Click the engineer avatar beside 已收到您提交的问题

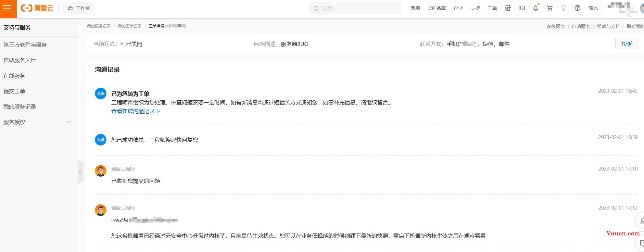101,171
